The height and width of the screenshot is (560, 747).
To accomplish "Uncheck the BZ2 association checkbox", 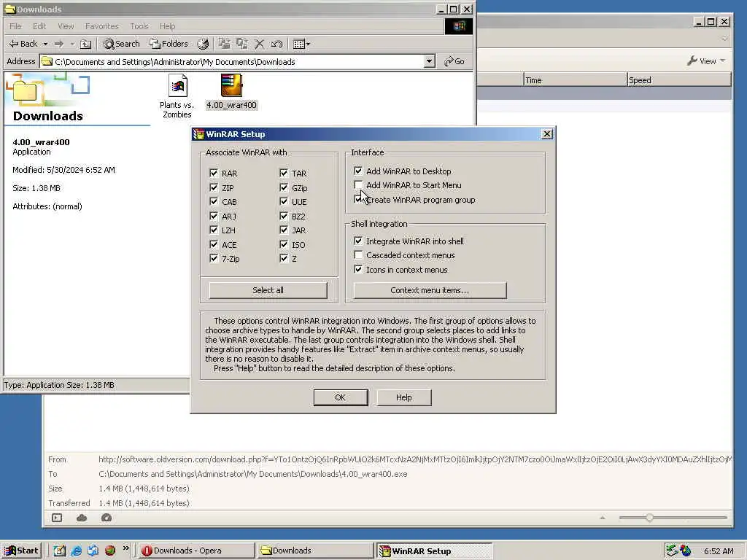I will pyautogui.click(x=284, y=216).
